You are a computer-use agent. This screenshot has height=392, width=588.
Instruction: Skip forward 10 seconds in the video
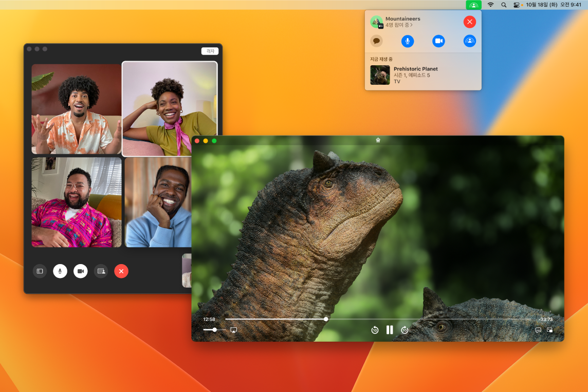point(404,330)
